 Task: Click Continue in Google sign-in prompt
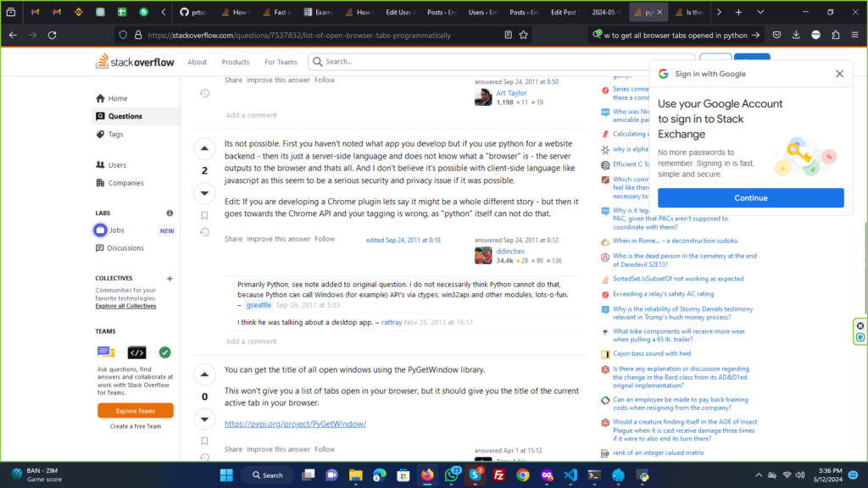point(750,197)
